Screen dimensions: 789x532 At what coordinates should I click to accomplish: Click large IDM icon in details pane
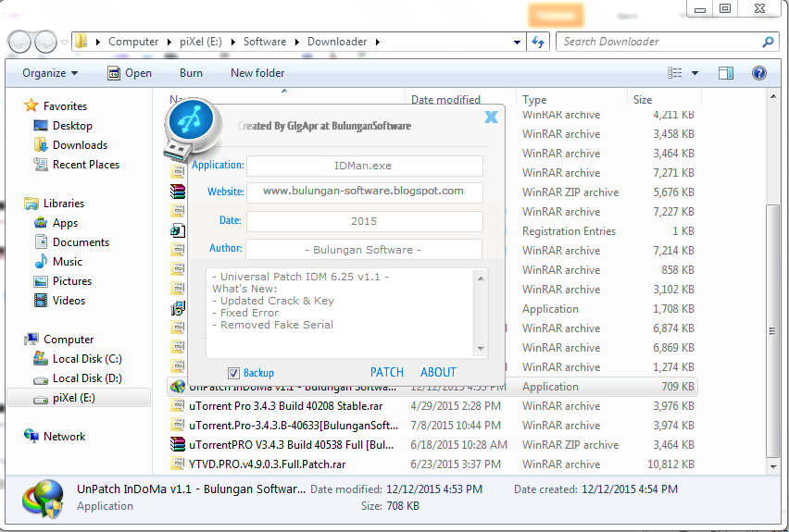click(44, 499)
